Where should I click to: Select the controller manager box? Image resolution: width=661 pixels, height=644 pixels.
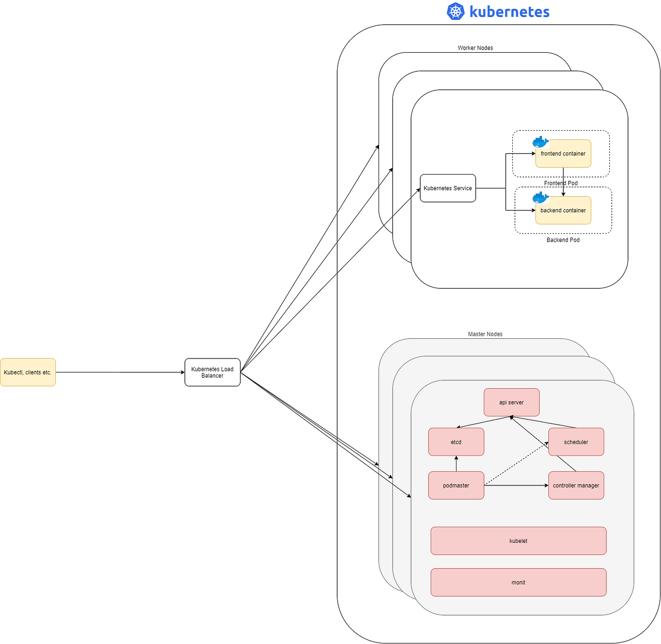(576, 485)
